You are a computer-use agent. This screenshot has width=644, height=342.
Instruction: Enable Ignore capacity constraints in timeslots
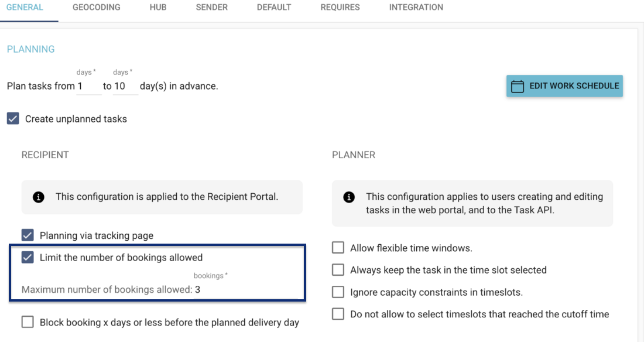pyautogui.click(x=338, y=292)
